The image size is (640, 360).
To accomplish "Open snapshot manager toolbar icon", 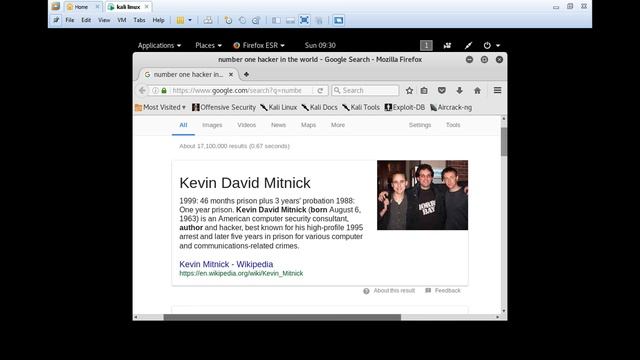I will tap(256, 20).
